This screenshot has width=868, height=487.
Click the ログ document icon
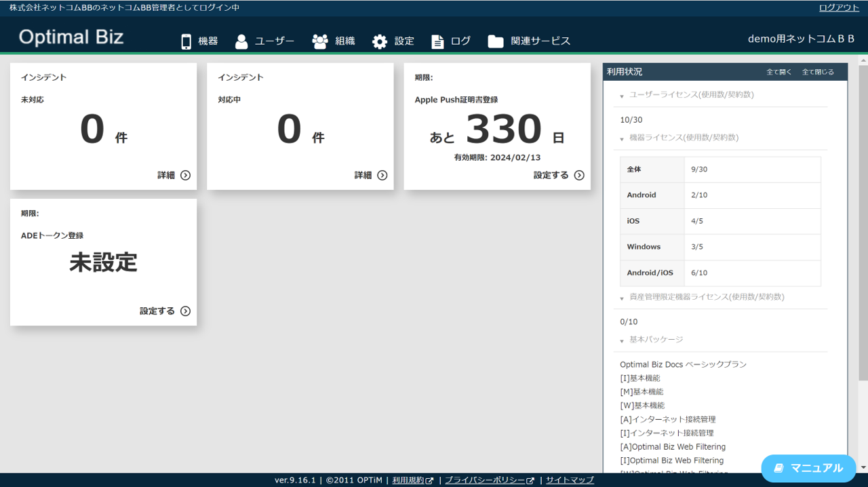pos(438,41)
